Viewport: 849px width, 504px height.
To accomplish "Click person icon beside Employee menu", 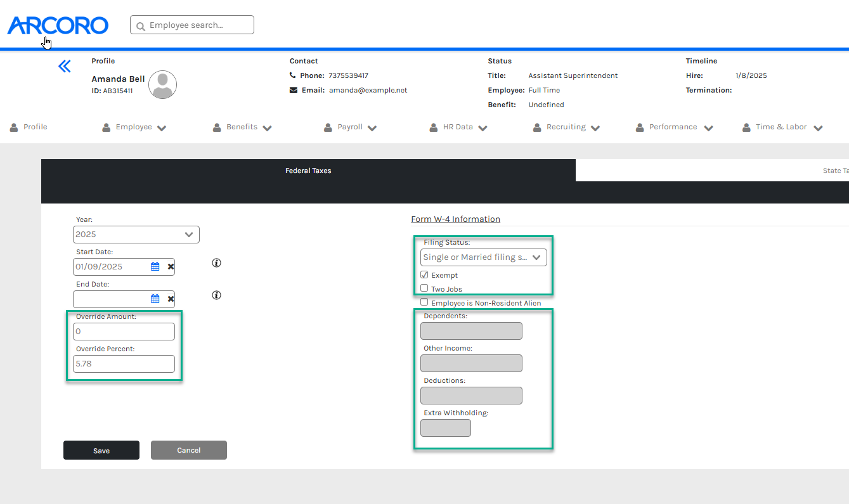I will click(107, 127).
